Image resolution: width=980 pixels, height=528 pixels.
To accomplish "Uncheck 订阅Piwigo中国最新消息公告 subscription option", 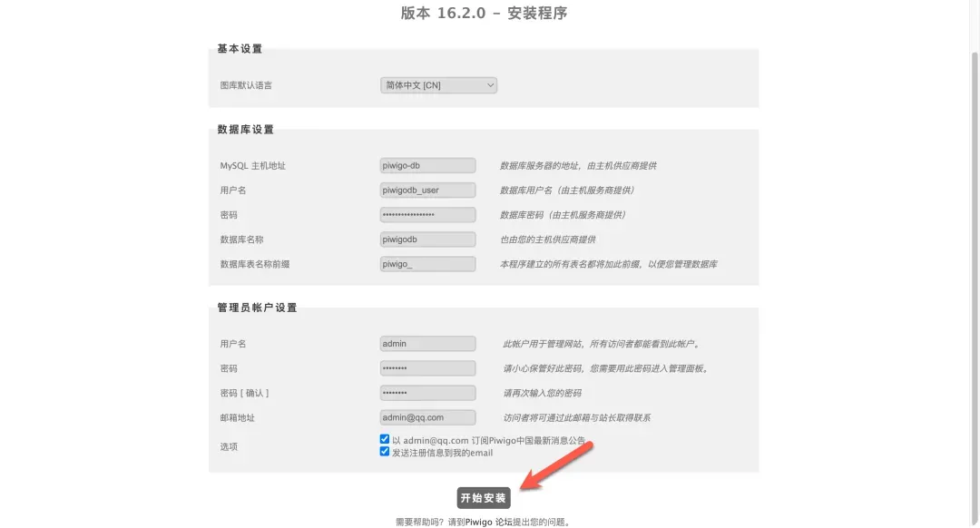I will [x=384, y=438].
